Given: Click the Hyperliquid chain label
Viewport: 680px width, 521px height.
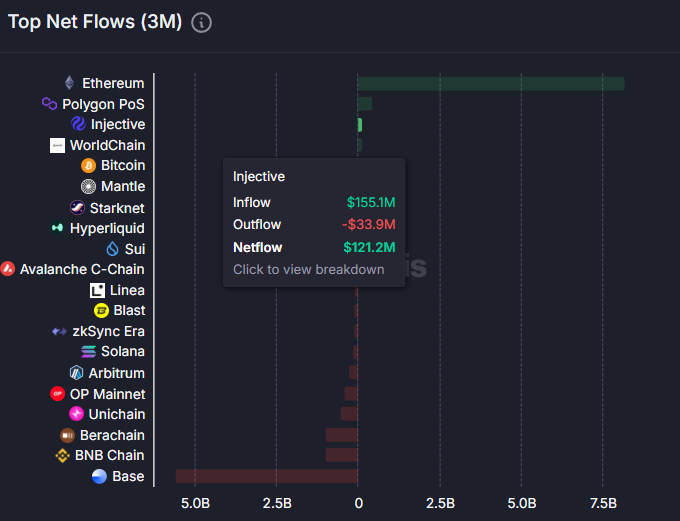Looking at the screenshot, I should tap(107, 229).
